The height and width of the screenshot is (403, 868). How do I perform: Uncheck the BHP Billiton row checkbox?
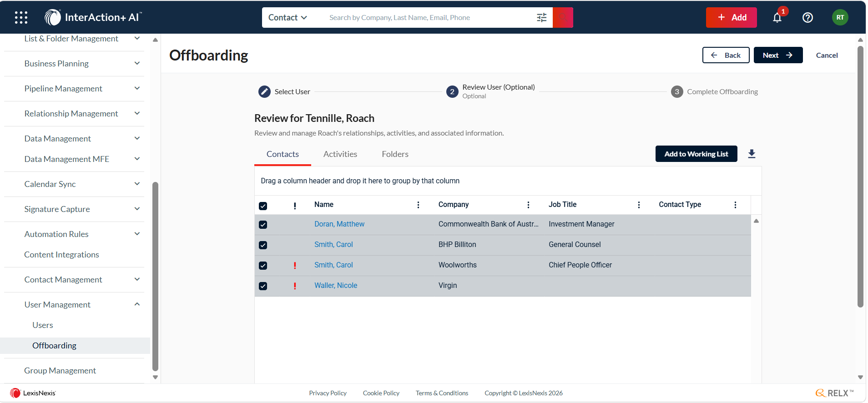pyautogui.click(x=263, y=245)
